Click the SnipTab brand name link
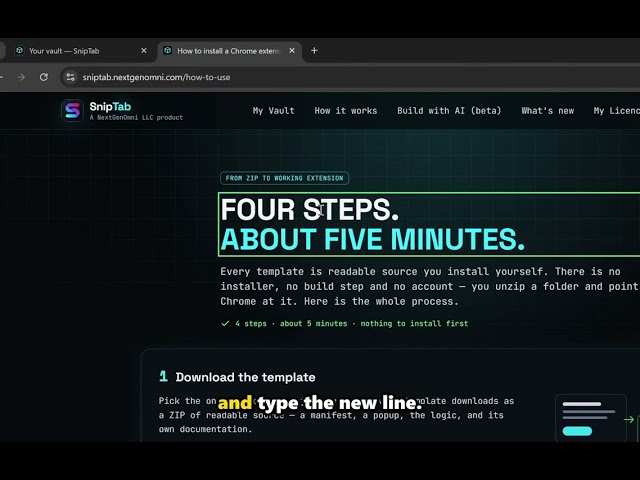Screen dimensions: 640x480 point(110,107)
